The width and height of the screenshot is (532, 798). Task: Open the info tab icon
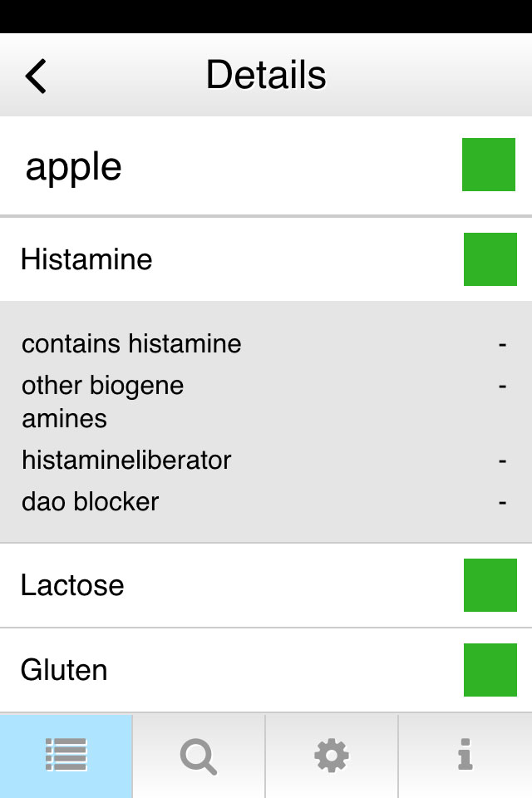pyautogui.click(x=465, y=754)
